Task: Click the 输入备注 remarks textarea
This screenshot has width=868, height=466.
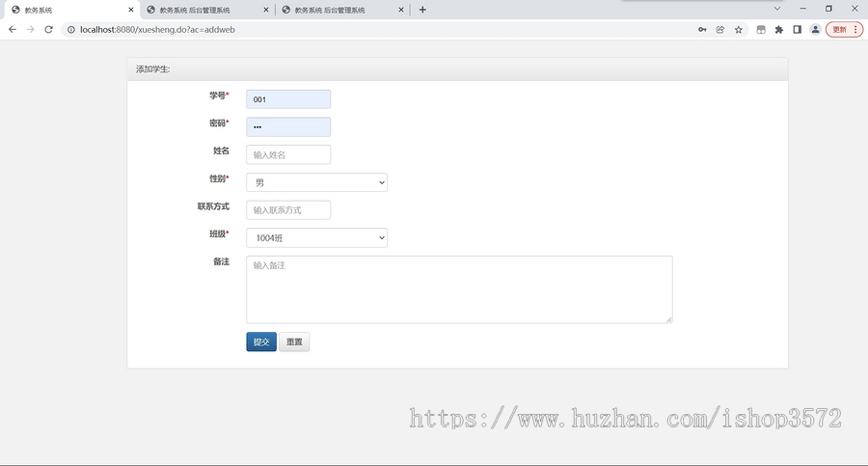Action: (459, 289)
